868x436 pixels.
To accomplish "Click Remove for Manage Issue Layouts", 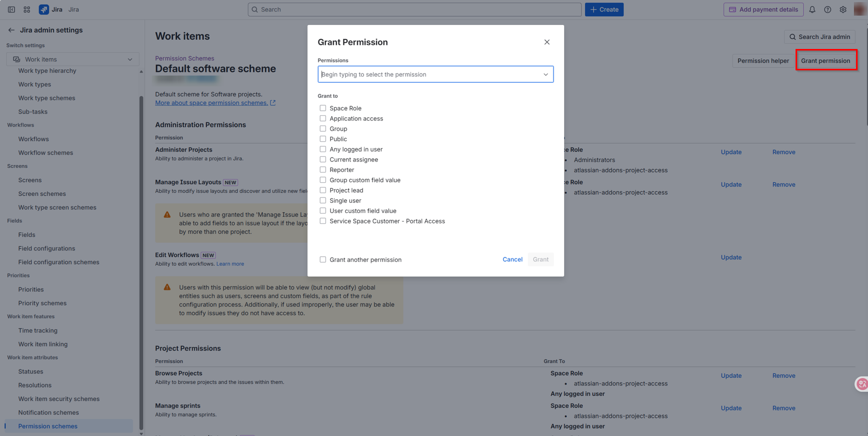I will (x=784, y=184).
